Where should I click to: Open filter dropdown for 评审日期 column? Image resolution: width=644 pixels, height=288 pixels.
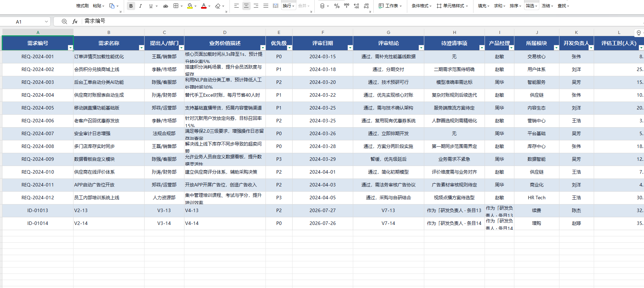click(x=350, y=47)
